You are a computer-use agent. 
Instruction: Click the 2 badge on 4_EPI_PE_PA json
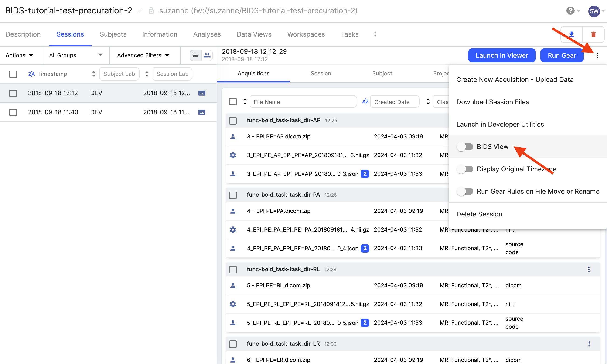[365, 248]
